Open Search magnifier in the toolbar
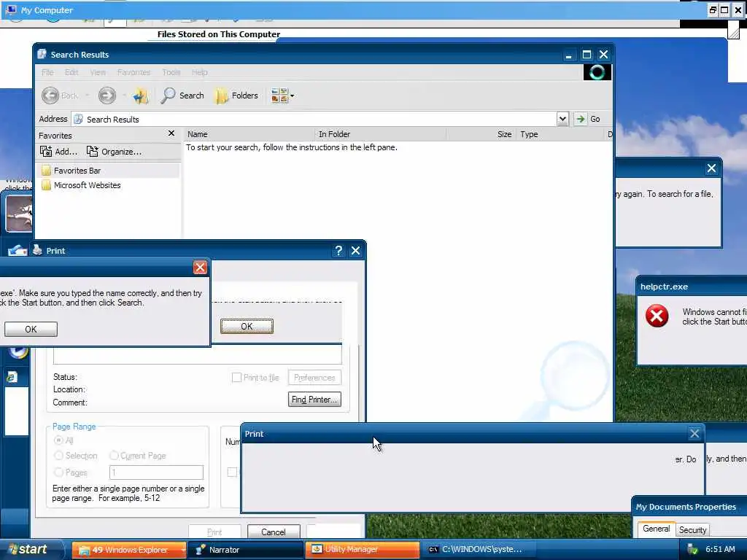Image resolution: width=747 pixels, height=560 pixels. (x=182, y=96)
